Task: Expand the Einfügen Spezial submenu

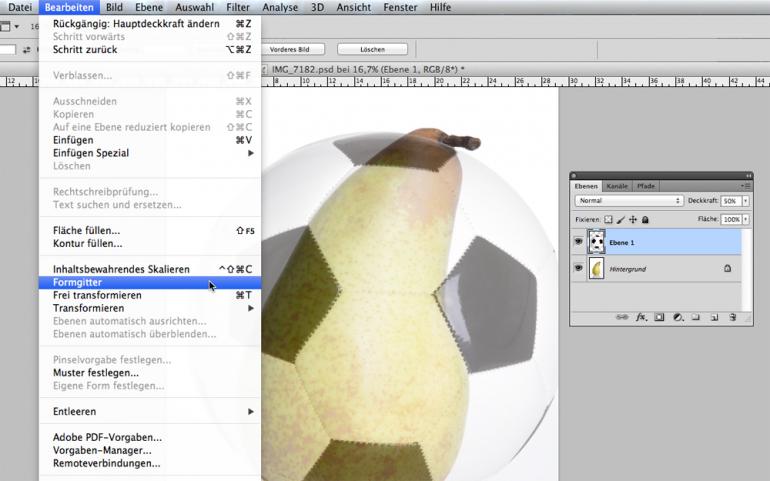Action: point(251,153)
